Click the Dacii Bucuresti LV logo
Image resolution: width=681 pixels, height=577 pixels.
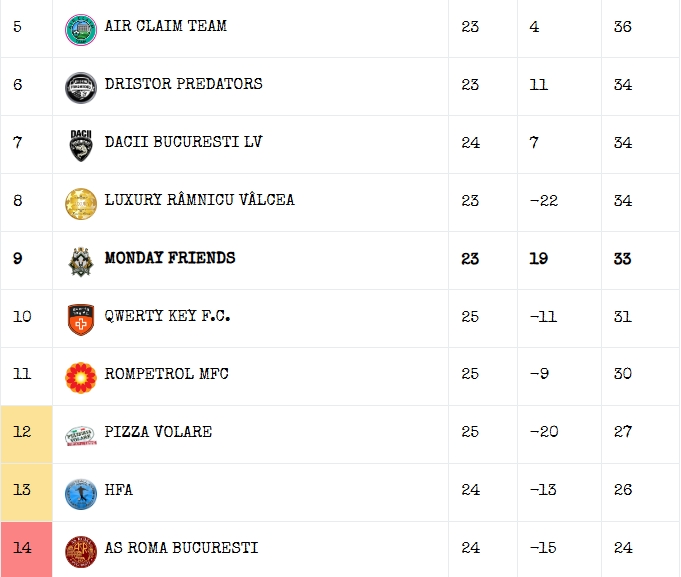coord(81,145)
